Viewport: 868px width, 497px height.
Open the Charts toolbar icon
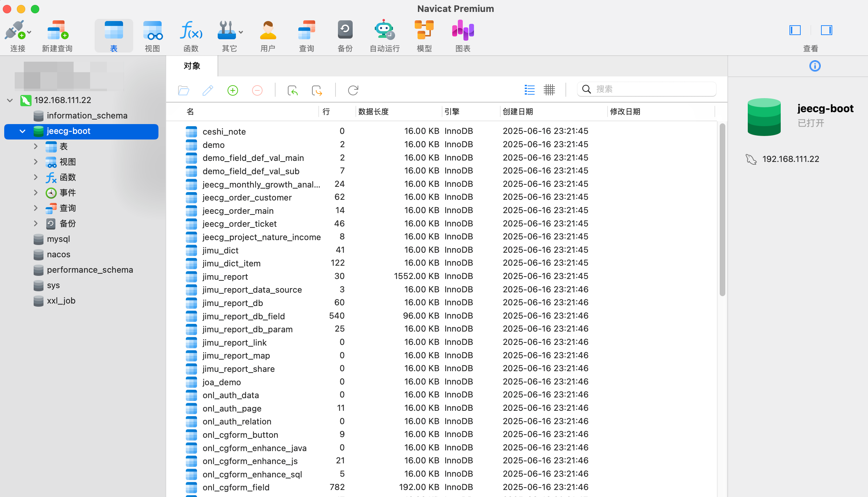click(x=463, y=31)
